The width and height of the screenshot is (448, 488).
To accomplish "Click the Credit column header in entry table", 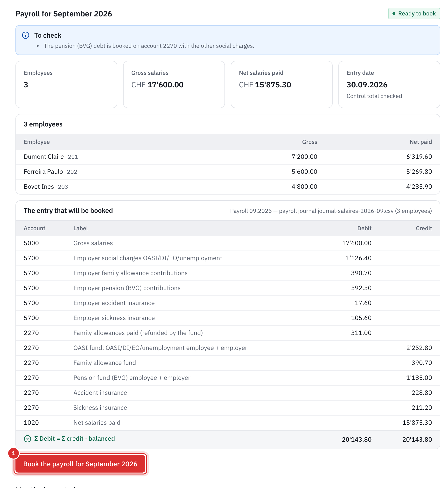I will tap(424, 228).
